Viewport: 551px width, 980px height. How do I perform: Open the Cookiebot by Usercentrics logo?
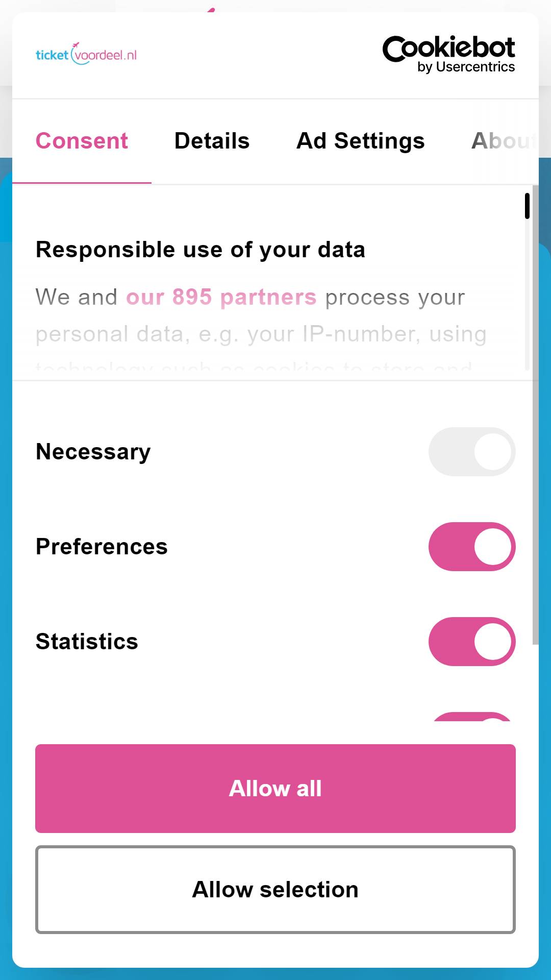tap(448, 55)
